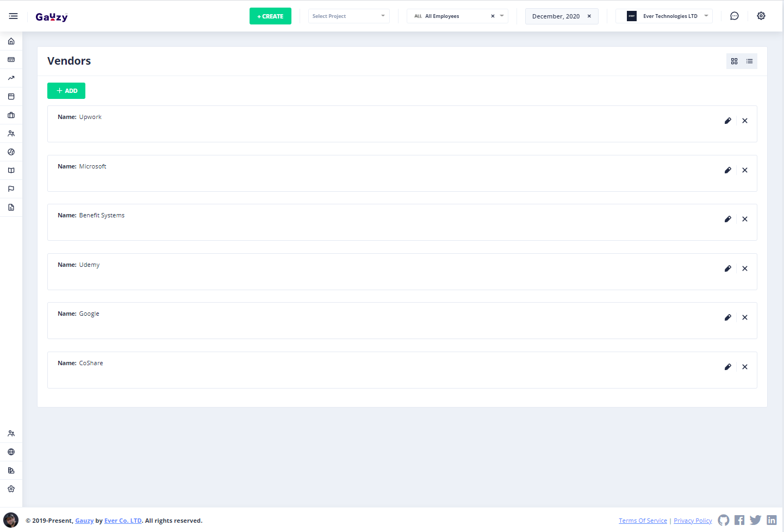Open the GitHub icon in footer
Image resolution: width=784 pixels, height=532 pixels.
click(x=723, y=520)
